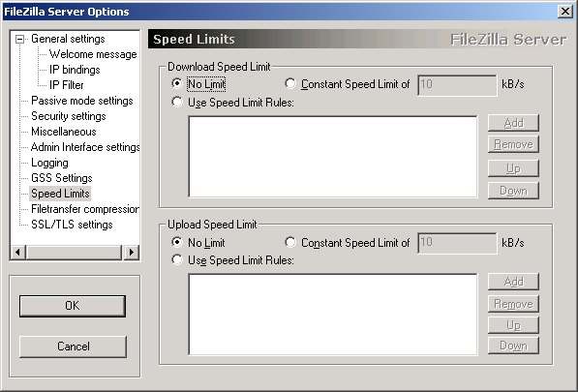Viewport: 578px width, 392px height.
Task: Dismiss the dialog with Cancel
Action: pos(73,347)
